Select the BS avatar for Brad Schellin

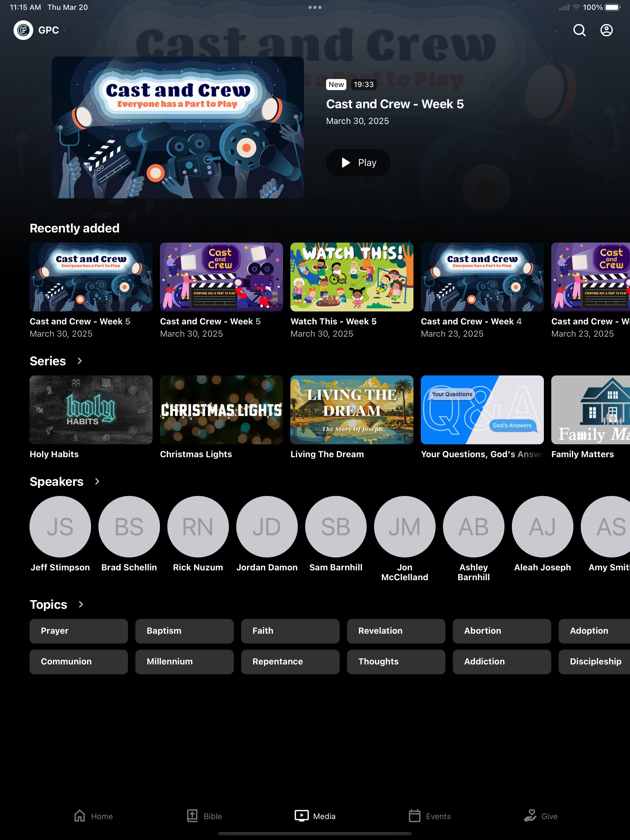click(x=129, y=526)
